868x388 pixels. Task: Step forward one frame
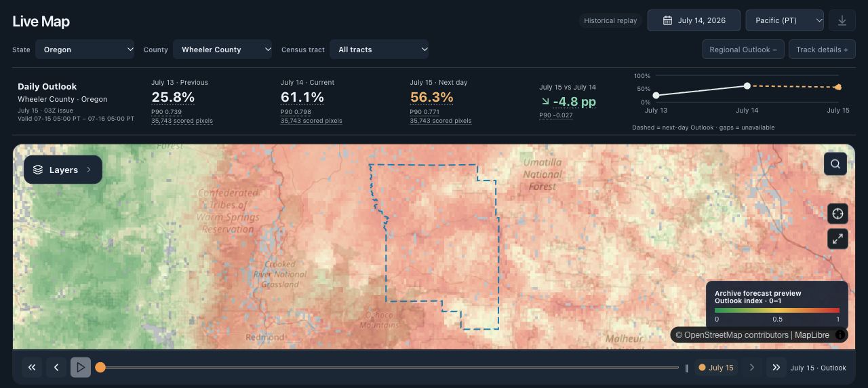coord(751,368)
